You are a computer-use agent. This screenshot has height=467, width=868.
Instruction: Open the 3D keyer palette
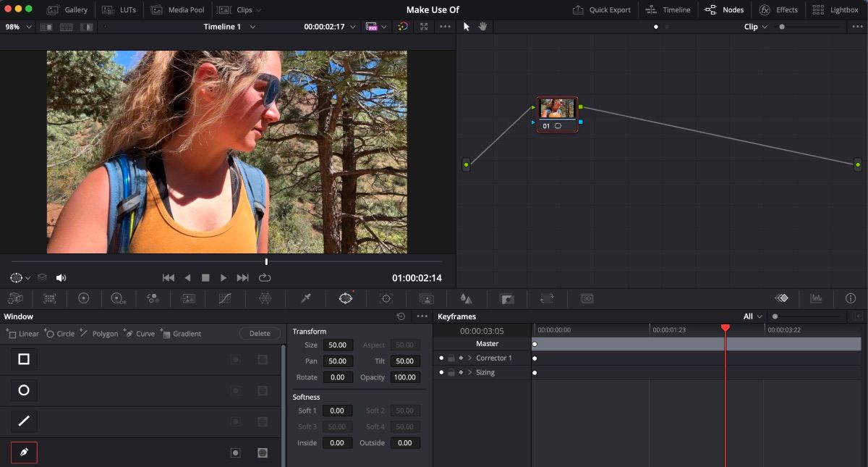[x=587, y=298]
